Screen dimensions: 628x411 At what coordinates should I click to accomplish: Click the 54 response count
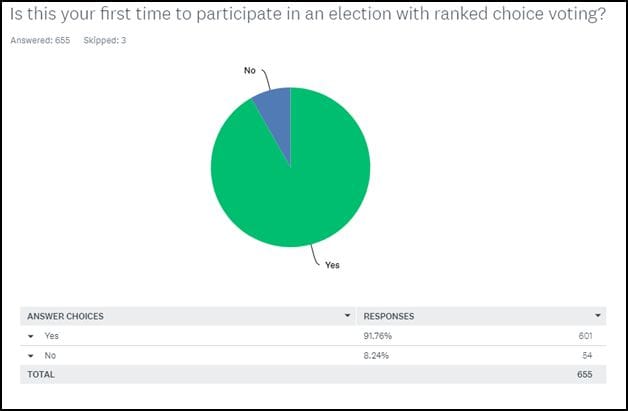pos(587,355)
